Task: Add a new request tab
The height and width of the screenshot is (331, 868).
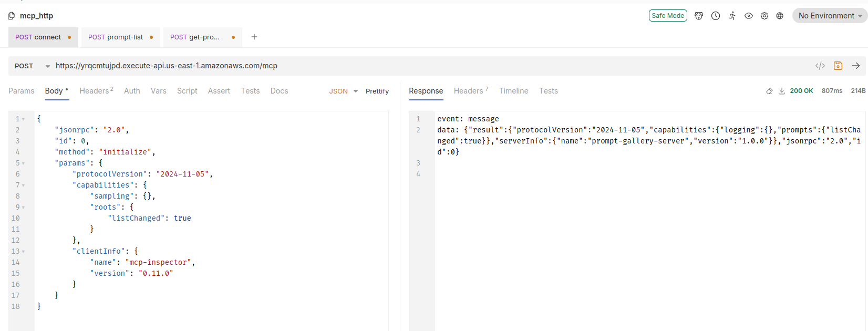Action: coord(254,37)
